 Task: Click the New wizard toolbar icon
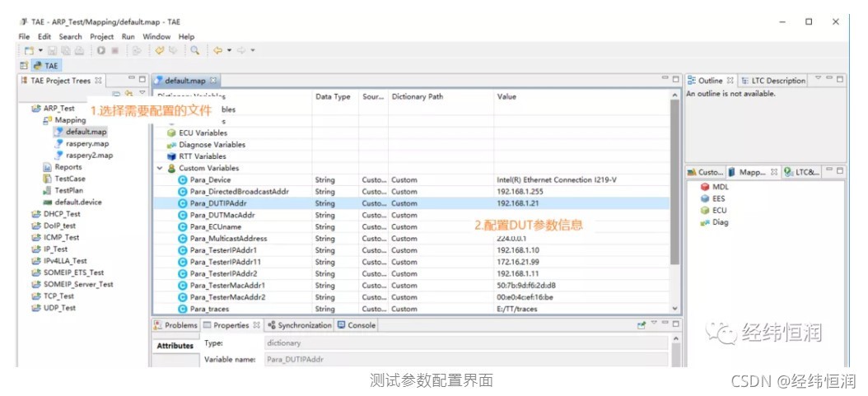click(30, 50)
